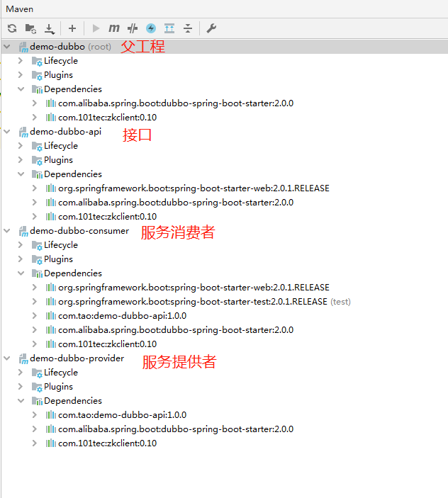Click Maven module icon of demo-dubbo-provider
Viewport: 448px width, 498px height.
23,358
